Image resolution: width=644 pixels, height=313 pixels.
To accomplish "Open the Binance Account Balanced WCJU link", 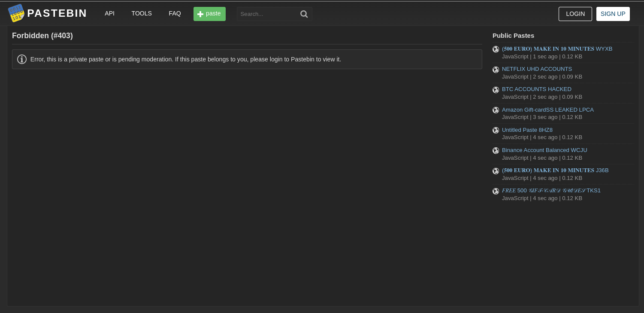I will (x=544, y=150).
